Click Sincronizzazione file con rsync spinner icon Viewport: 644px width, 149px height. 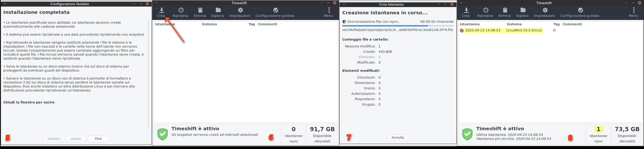click(x=344, y=22)
